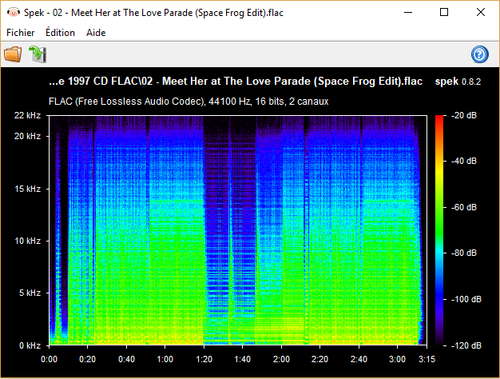500x379 pixels.
Task: Click the spectrogram display area
Action: pyautogui.click(x=238, y=230)
